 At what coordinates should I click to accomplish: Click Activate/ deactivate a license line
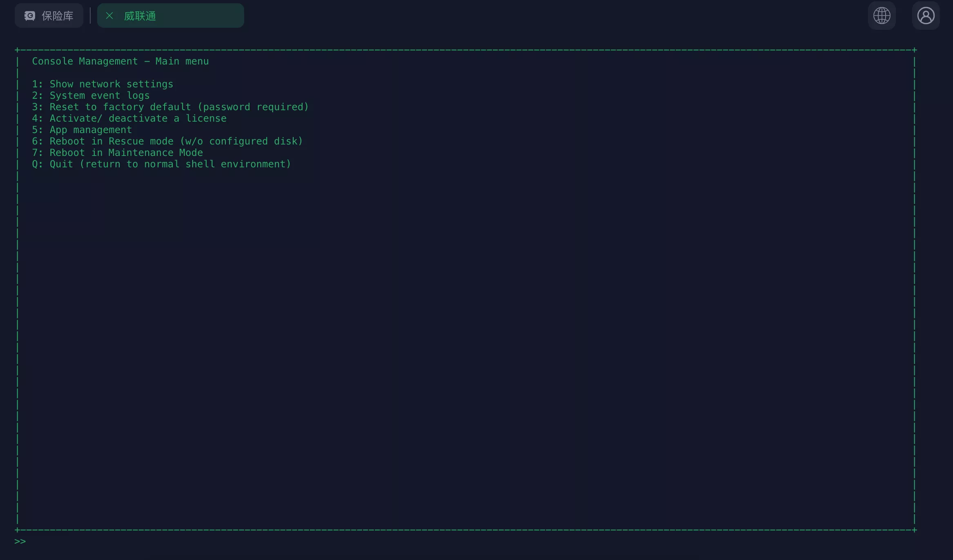tap(138, 118)
